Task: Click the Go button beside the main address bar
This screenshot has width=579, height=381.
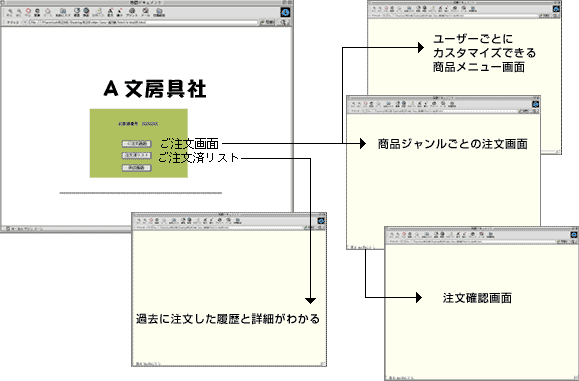Action: coord(267,22)
